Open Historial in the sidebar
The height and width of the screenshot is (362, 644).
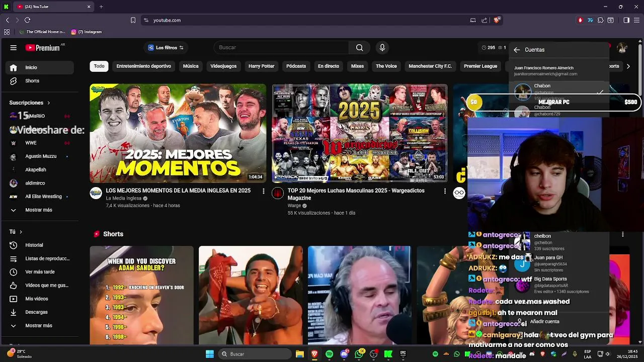coord(39,245)
